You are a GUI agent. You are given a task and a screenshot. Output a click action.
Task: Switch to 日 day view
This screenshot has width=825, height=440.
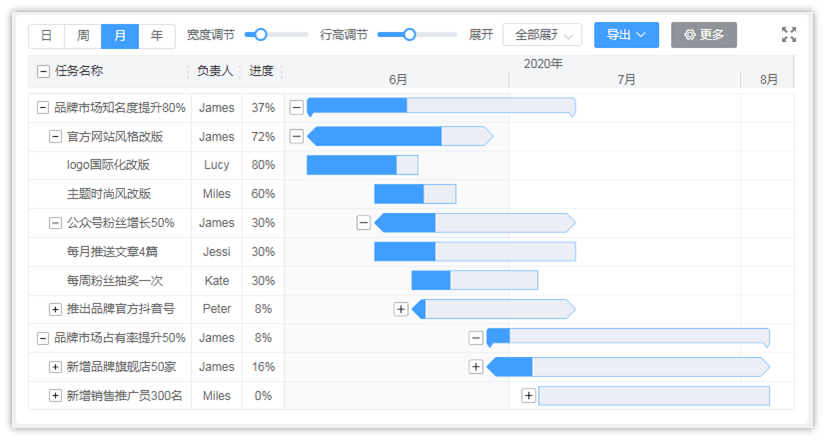pos(46,36)
